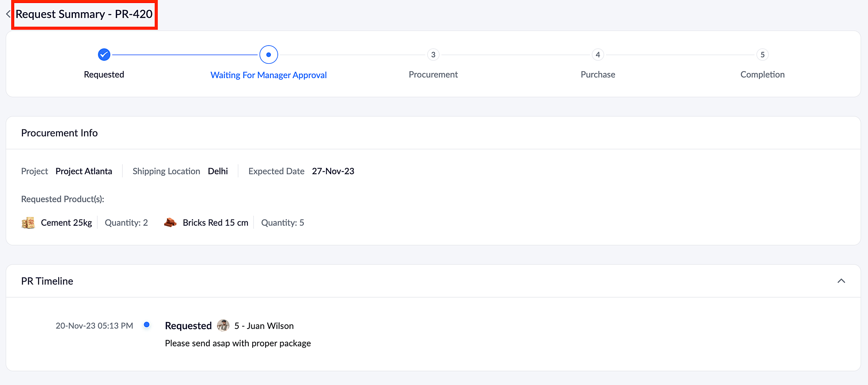Click Juan Wilson's avatar picture
This screenshot has width=868, height=385.
tap(223, 326)
